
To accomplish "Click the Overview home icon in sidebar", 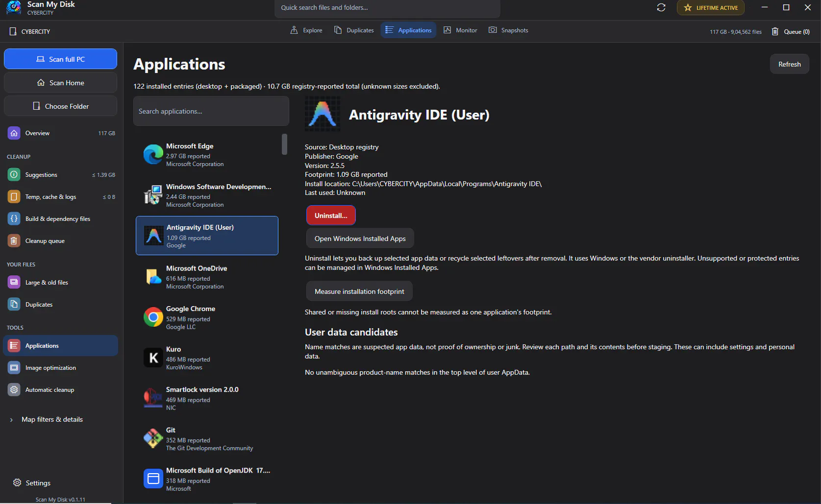I will tap(14, 133).
